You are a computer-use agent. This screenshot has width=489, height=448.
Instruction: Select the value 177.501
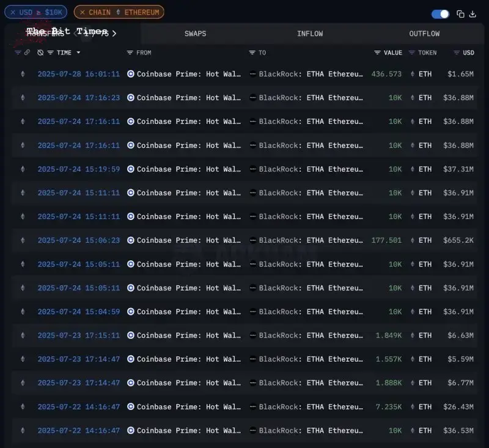(x=386, y=240)
